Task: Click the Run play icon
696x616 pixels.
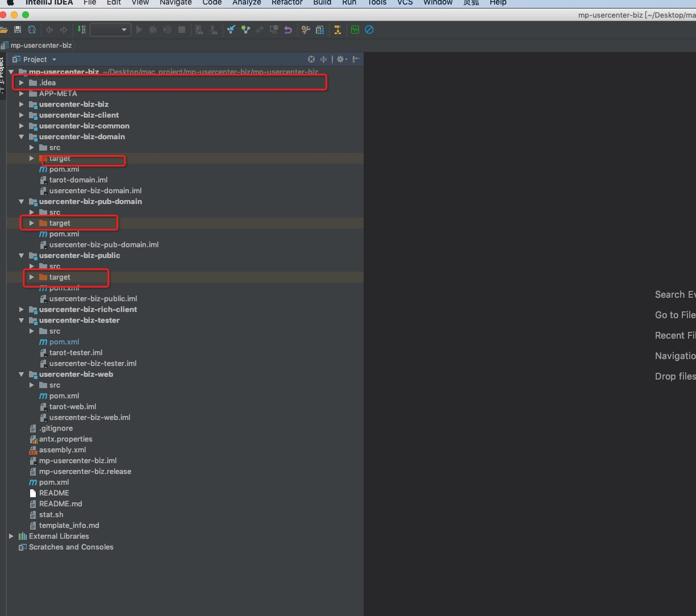Action: (139, 30)
